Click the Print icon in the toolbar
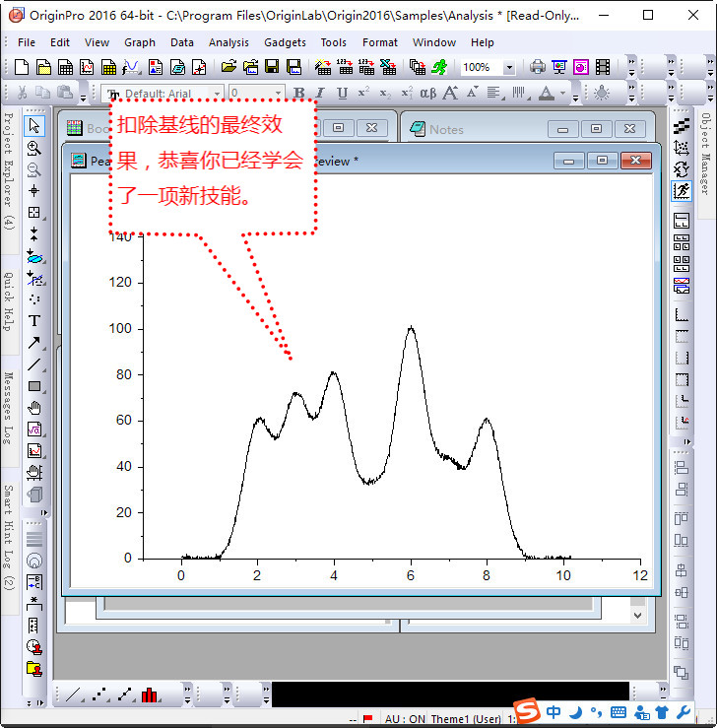Viewport: 717px width, 728px height. [x=538, y=67]
